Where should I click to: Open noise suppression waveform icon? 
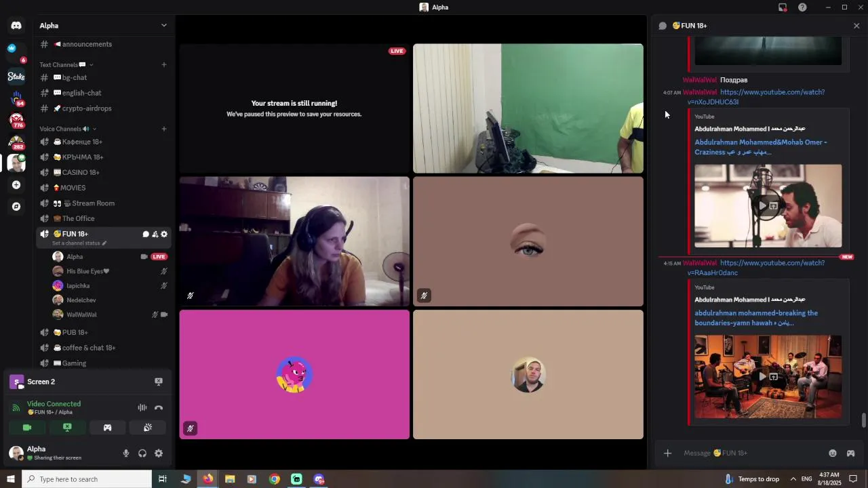pyautogui.click(x=142, y=407)
